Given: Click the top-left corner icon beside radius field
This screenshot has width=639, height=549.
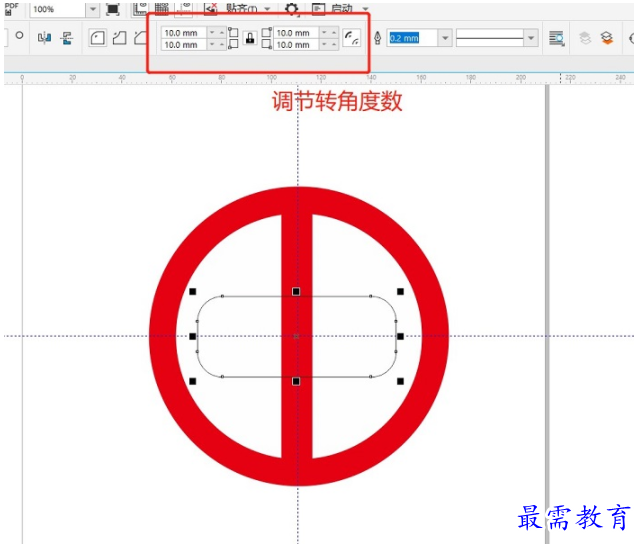Looking at the screenshot, I should 233,33.
